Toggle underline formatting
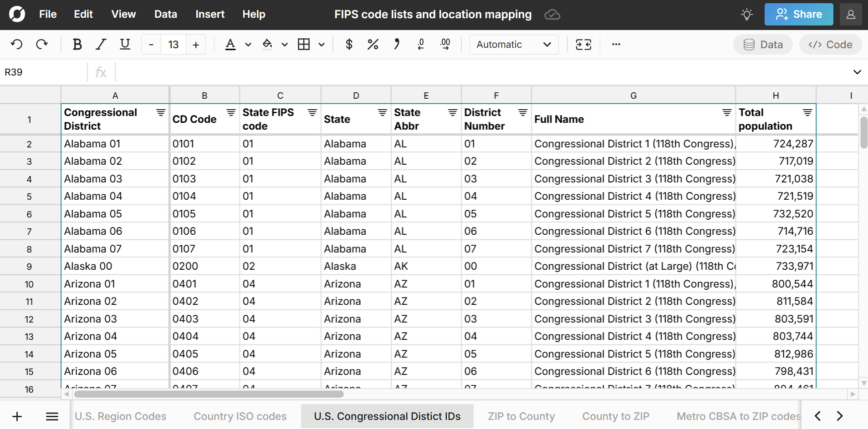 click(125, 45)
